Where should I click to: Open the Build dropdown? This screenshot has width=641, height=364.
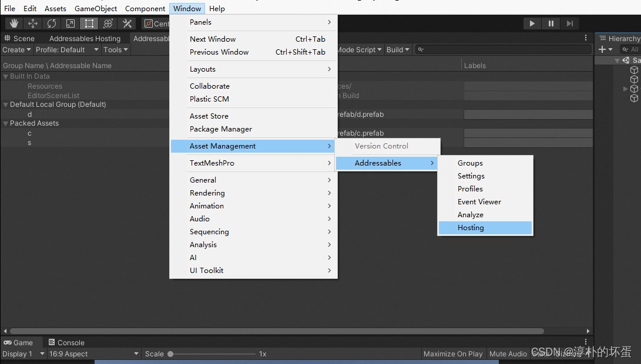(x=398, y=49)
